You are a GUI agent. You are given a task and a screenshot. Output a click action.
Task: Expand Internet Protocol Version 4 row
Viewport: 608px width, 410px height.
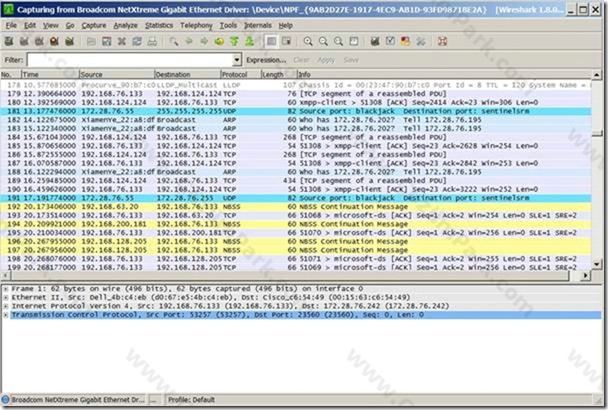click(6, 306)
